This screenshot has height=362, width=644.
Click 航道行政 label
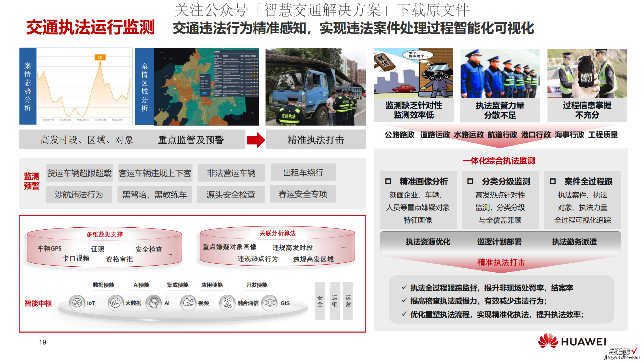pyautogui.click(x=502, y=135)
